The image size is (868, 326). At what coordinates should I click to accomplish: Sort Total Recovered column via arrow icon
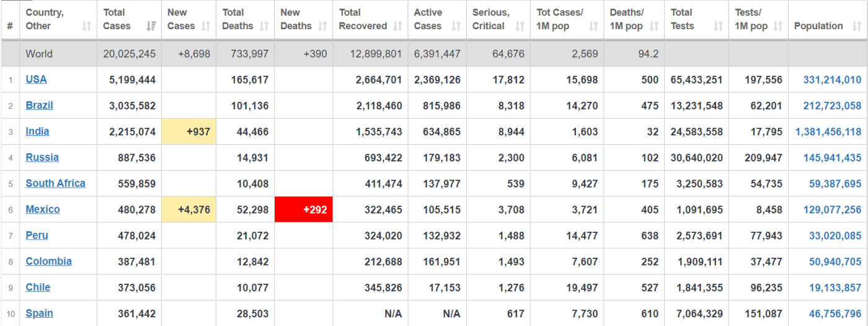(x=397, y=26)
